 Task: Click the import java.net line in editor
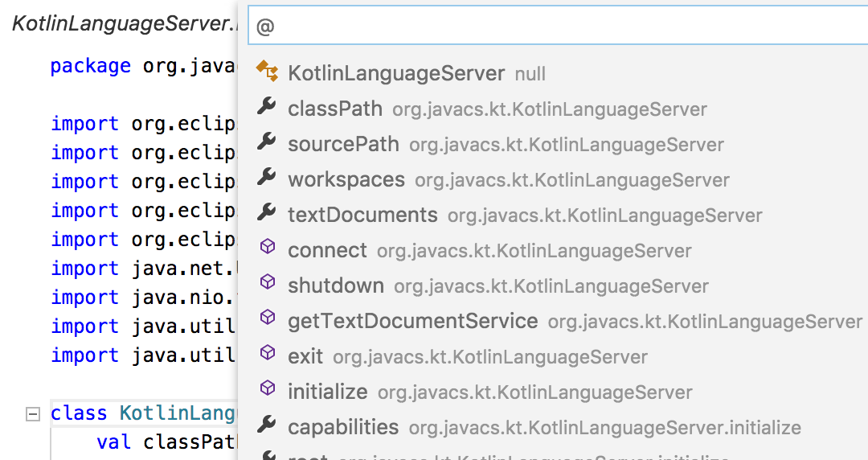[144, 269]
